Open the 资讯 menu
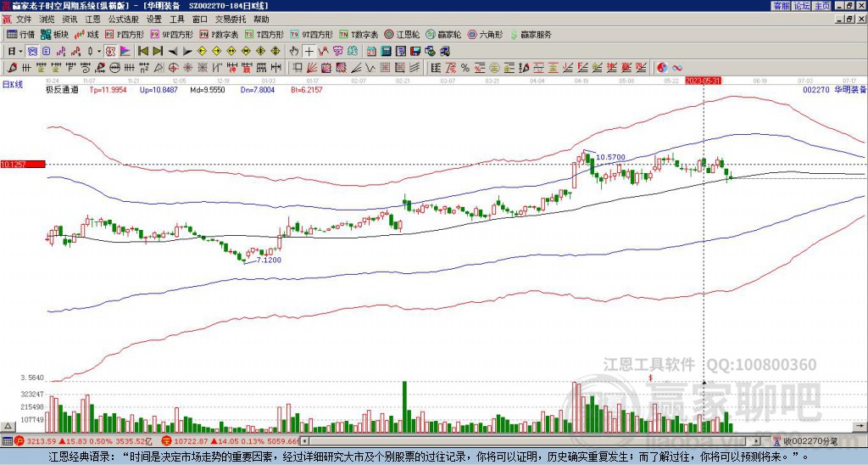 point(70,20)
